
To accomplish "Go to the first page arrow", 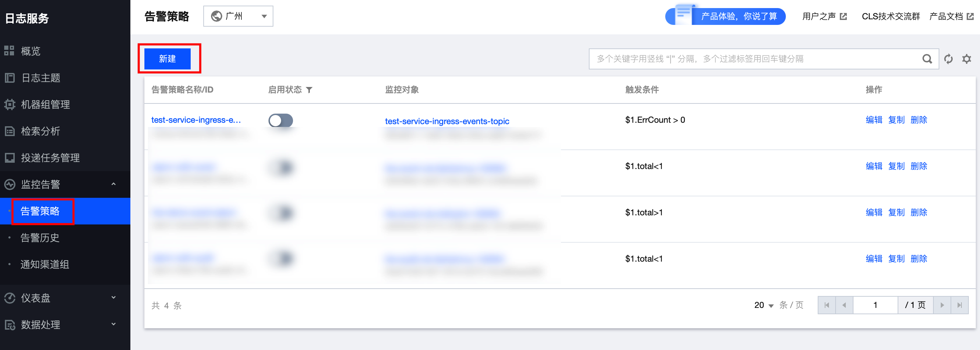I will click(826, 305).
